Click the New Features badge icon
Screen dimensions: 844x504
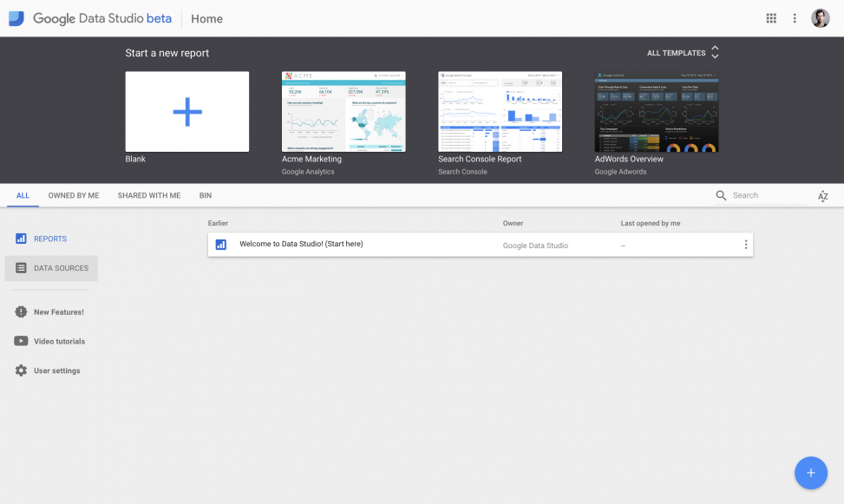pyautogui.click(x=21, y=311)
